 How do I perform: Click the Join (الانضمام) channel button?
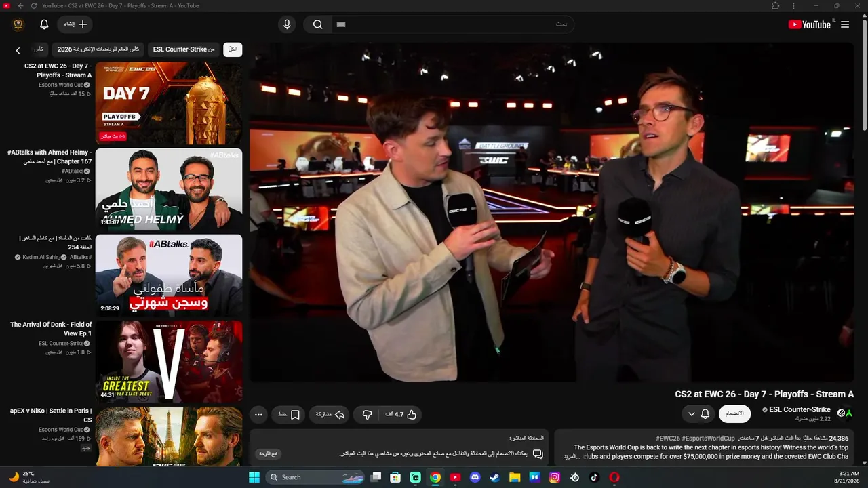(x=734, y=413)
